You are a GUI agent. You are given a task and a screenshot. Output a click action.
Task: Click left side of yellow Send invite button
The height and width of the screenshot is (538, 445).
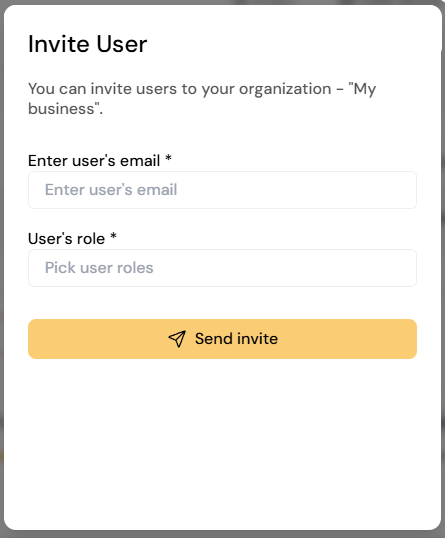[69, 339]
